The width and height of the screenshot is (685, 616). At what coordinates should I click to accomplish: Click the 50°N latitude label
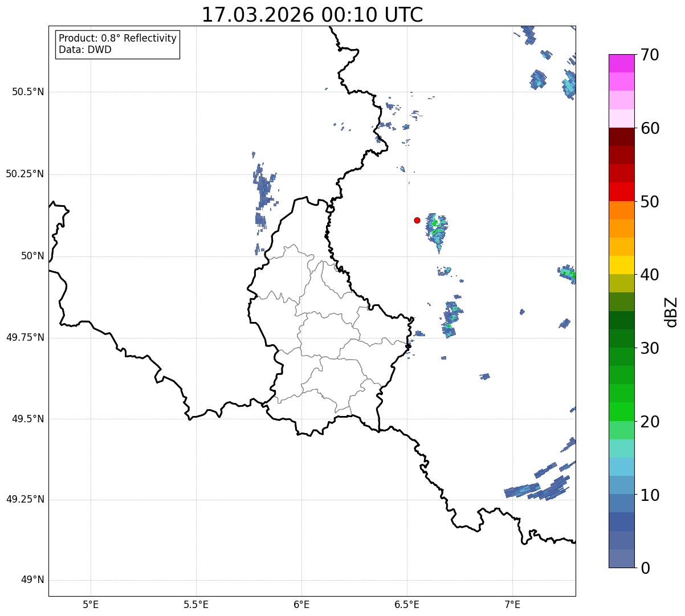[x=32, y=256]
